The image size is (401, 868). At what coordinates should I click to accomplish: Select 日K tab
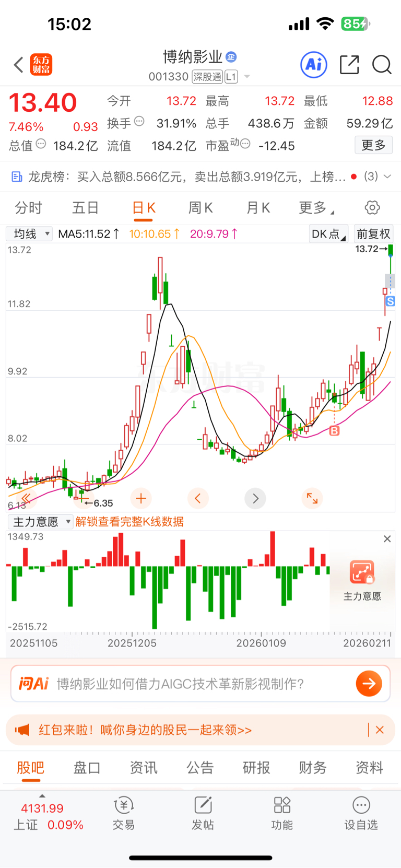144,208
